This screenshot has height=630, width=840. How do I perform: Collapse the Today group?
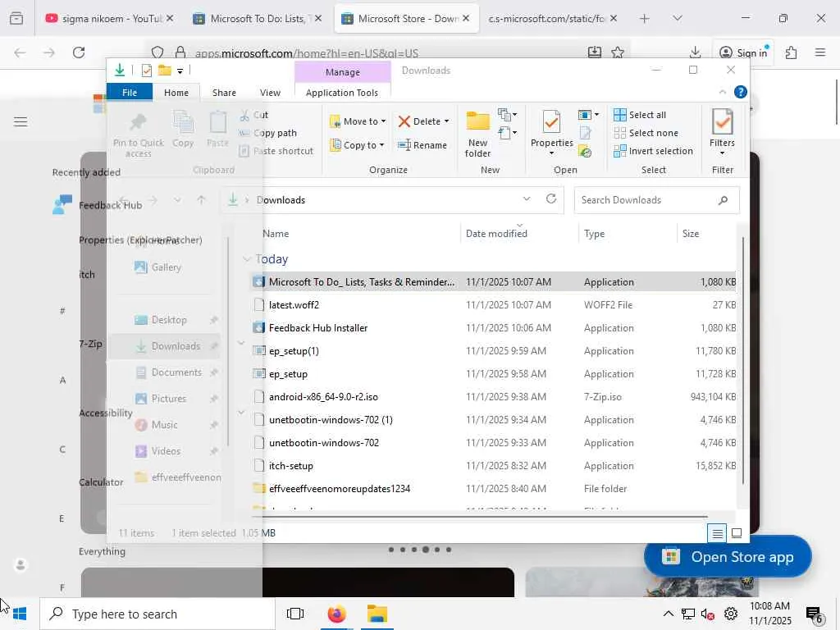pyautogui.click(x=246, y=258)
